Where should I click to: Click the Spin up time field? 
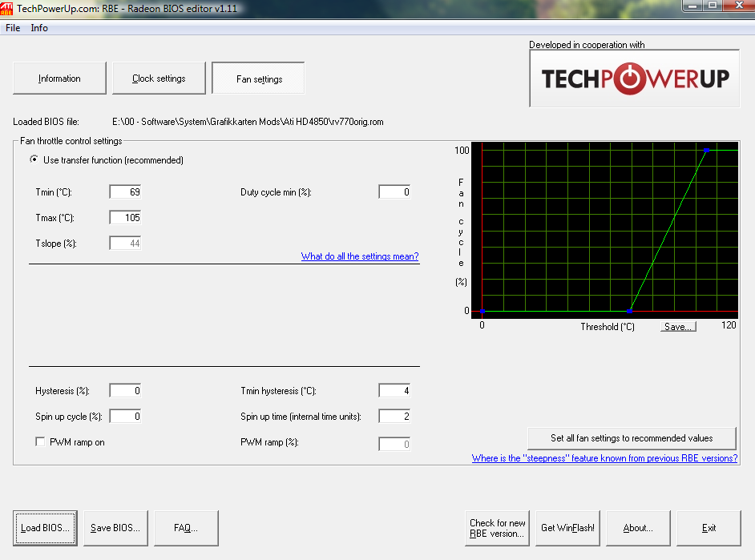click(394, 416)
